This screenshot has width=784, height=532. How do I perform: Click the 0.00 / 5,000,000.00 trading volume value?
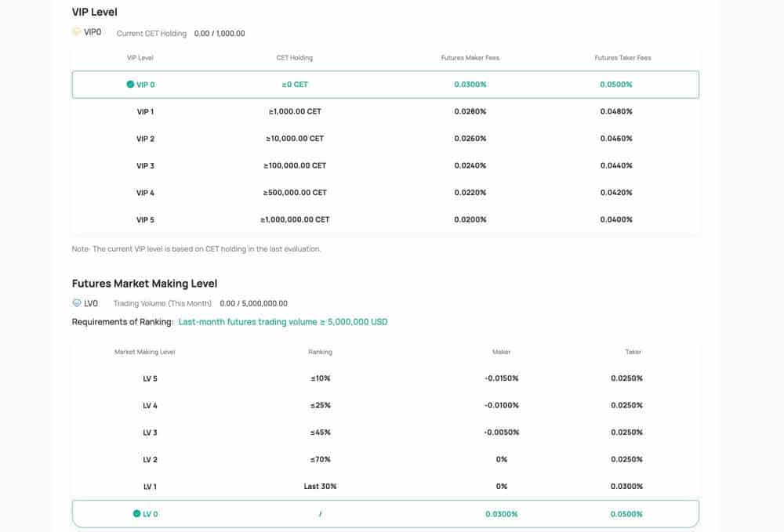254,303
